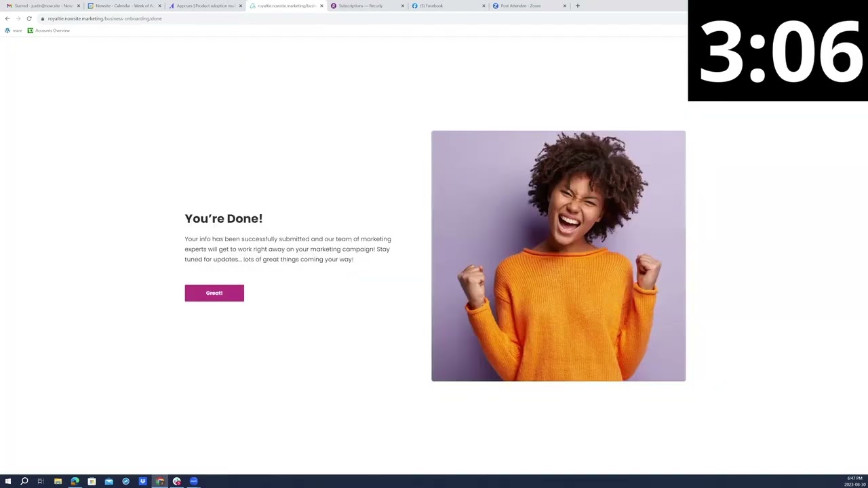Open the Post Attendee Zoom tab
This screenshot has height=488, width=868.
coord(528,5)
